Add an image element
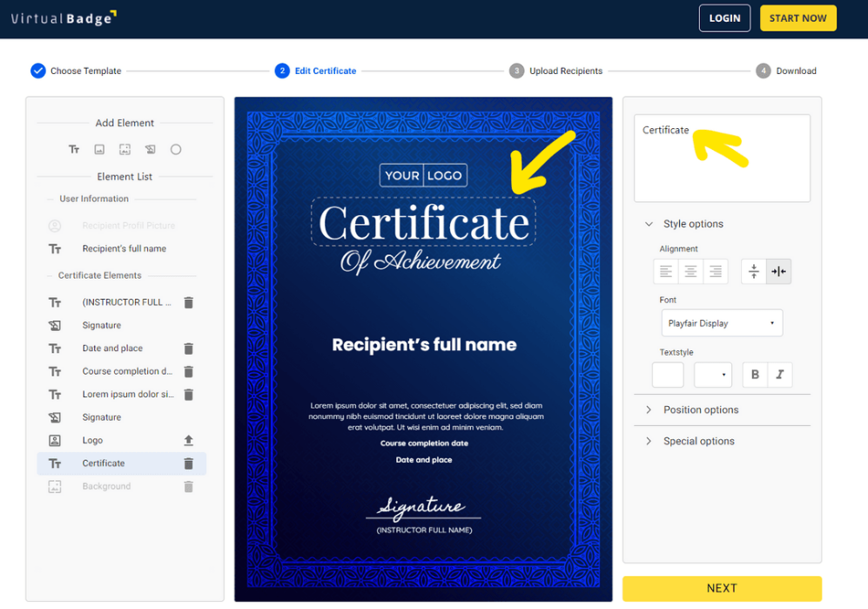The width and height of the screenshot is (868, 609). point(99,149)
